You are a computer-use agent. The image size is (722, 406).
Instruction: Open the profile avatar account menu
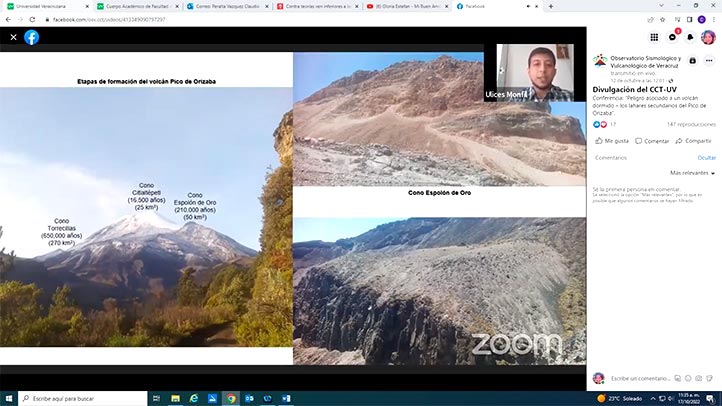(708, 37)
